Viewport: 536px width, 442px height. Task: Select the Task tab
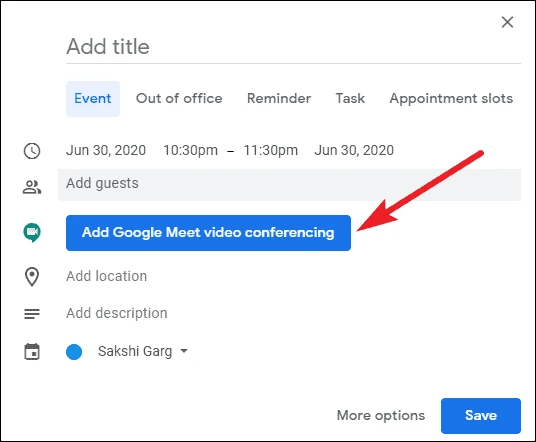(350, 98)
